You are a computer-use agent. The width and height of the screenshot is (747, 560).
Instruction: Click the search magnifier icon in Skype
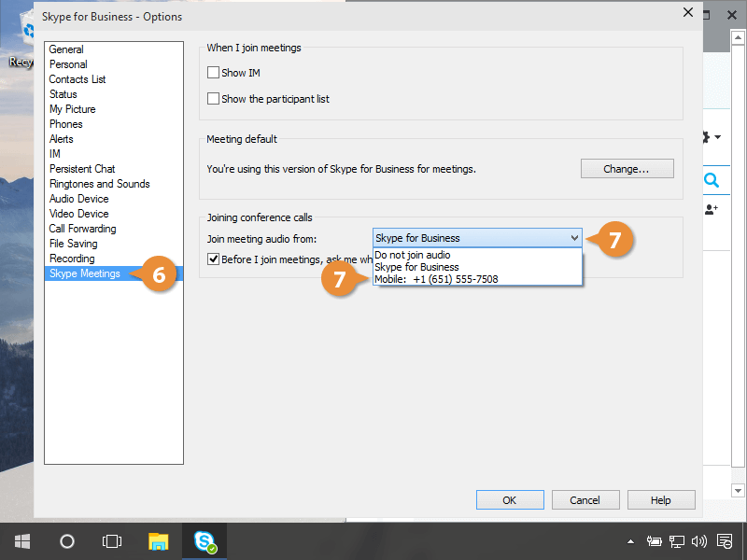tap(712, 180)
